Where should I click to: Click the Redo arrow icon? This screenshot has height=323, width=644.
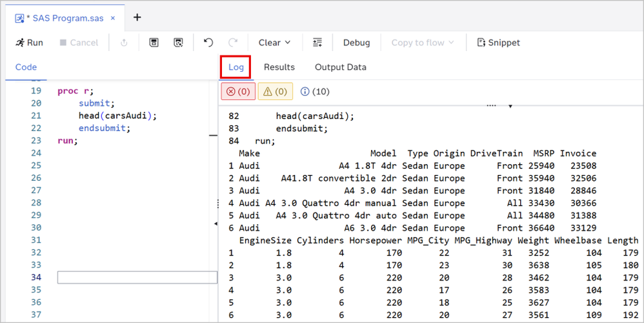click(x=233, y=43)
